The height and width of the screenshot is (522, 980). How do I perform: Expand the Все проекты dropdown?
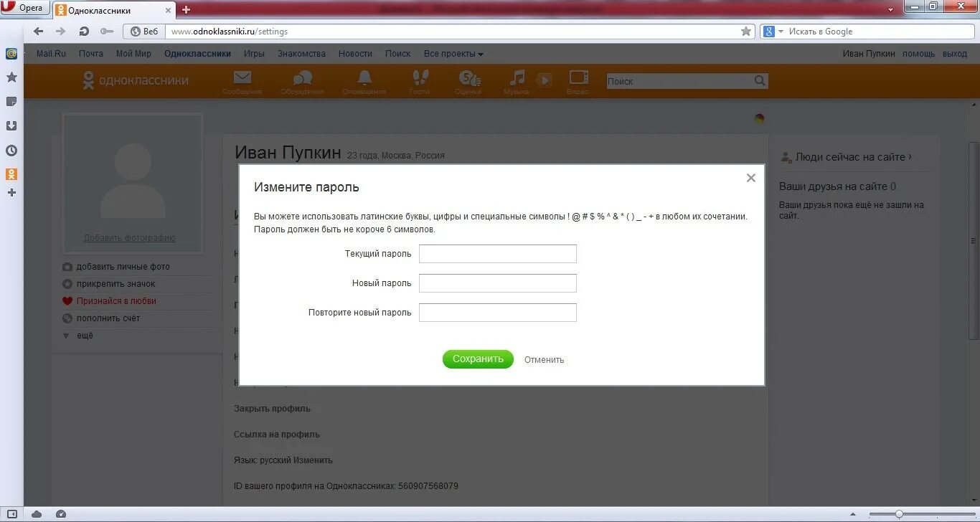pyautogui.click(x=453, y=54)
